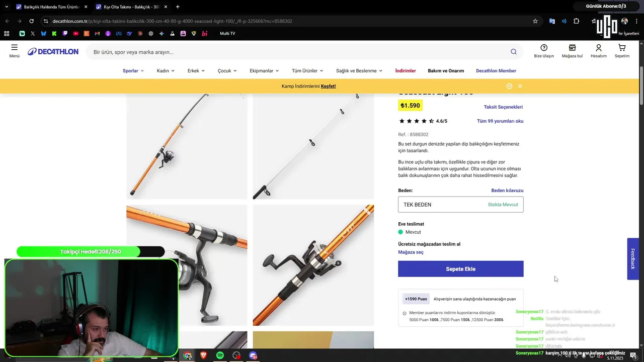Open Brave browser from taskbar
The height and width of the screenshot is (362, 644).
tap(204, 355)
